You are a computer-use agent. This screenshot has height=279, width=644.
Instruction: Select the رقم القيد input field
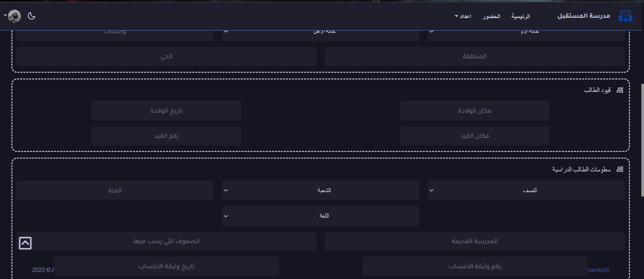click(x=166, y=136)
